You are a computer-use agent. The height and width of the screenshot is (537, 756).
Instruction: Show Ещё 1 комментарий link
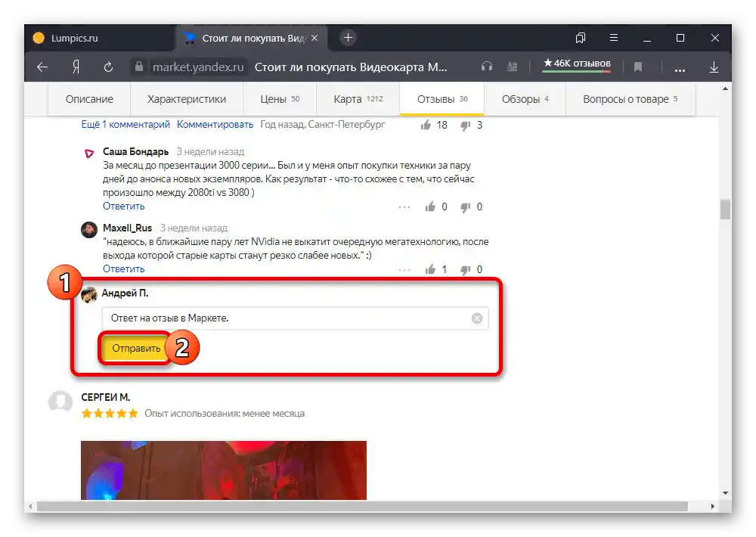pyautogui.click(x=125, y=125)
